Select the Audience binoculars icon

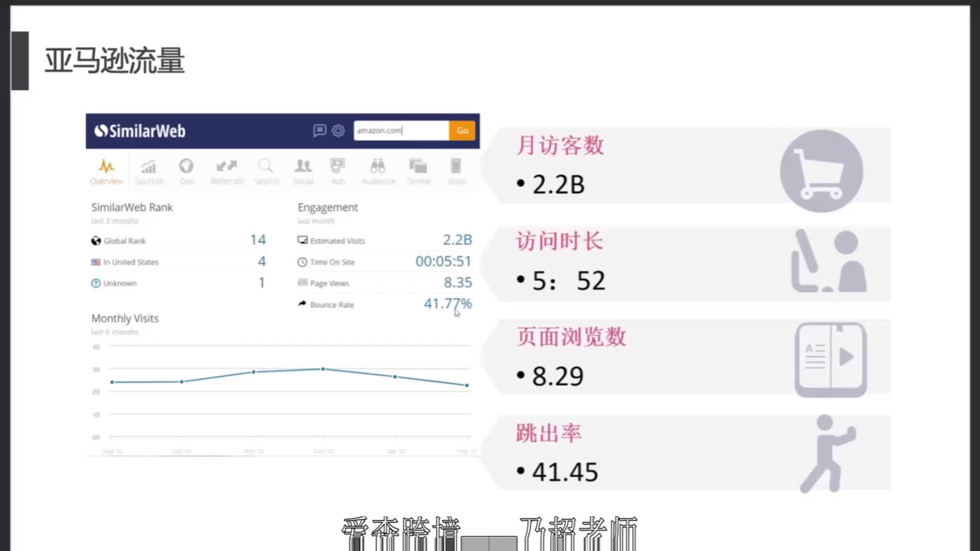(378, 166)
